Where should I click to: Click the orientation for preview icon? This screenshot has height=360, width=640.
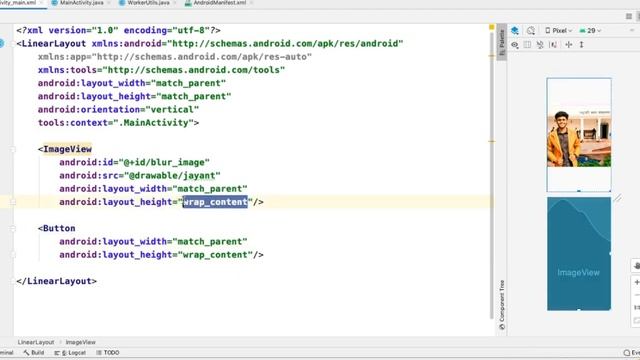pyautogui.click(x=531, y=31)
